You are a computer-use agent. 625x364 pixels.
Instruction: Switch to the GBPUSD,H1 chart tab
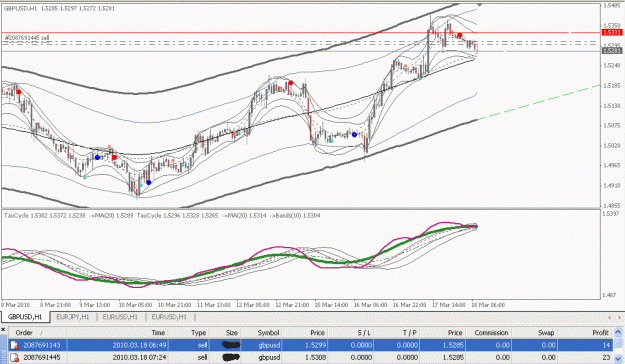tap(25, 317)
